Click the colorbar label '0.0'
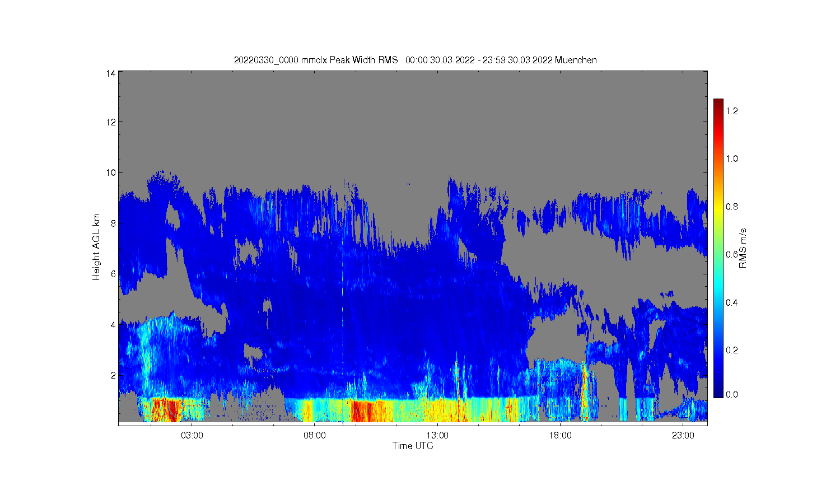840x504 pixels. (x=732, y=394)
